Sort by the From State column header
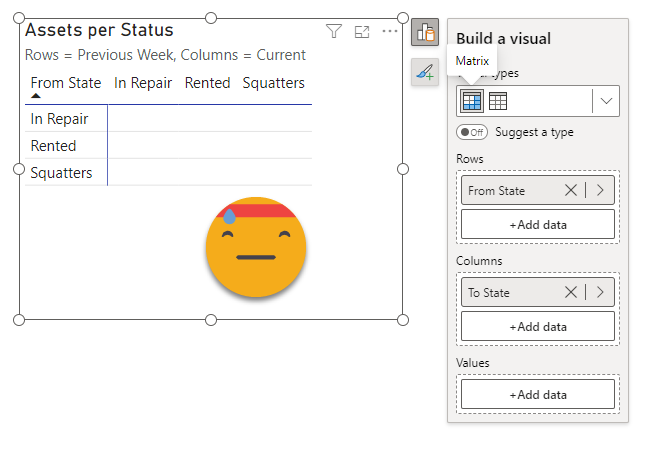 (65, 83)
